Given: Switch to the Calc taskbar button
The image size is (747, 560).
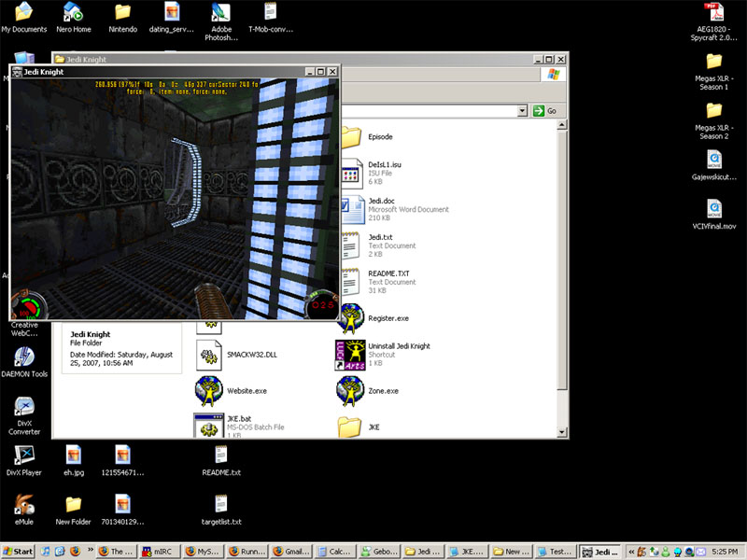Looking at the screenshot, I should 335,552.
